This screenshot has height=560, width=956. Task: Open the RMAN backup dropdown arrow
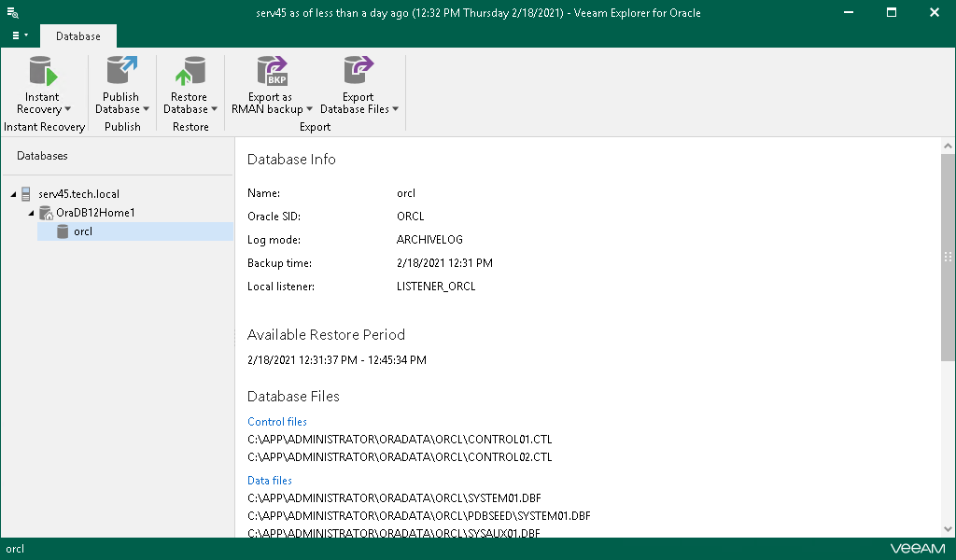[x=309, y=109]
